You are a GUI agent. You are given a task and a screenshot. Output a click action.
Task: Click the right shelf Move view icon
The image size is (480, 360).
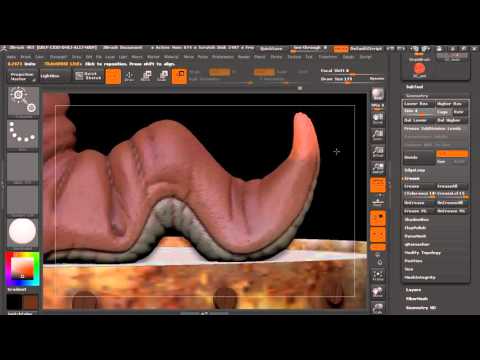[x=378, y=292]
